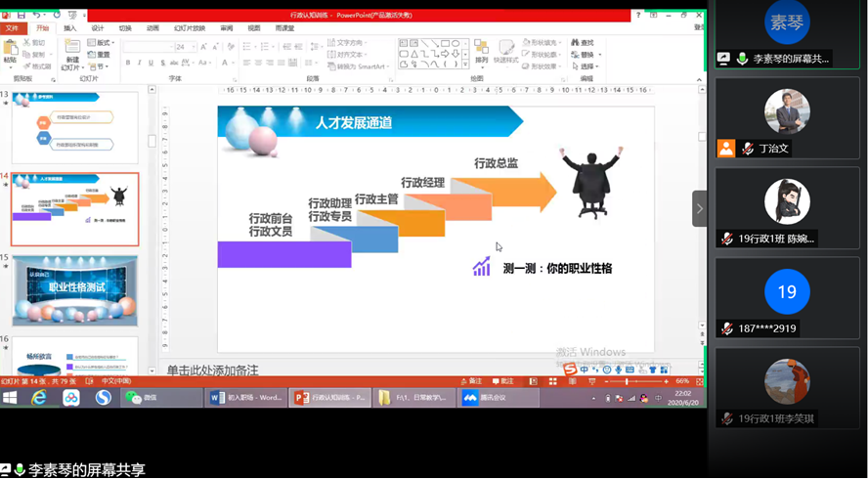Switch to the Insert (插入) ribbon tab
The width and height of the screenshot is (868, 480).
70,28
